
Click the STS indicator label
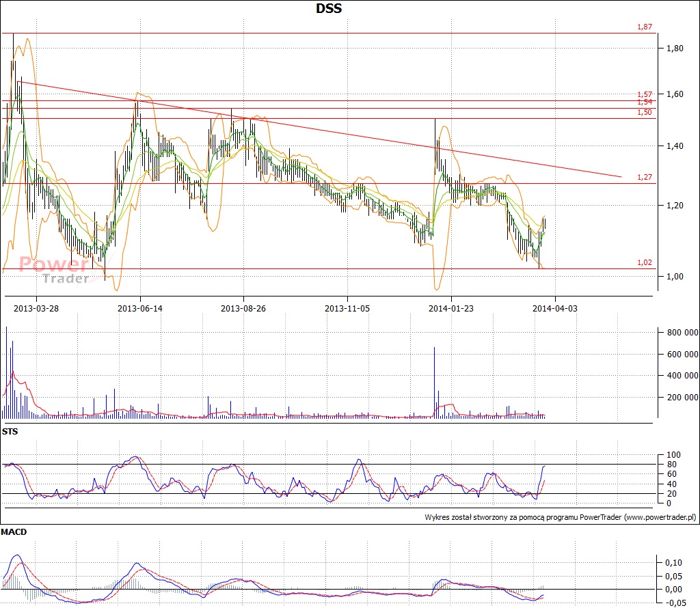(x=10, y=431)
